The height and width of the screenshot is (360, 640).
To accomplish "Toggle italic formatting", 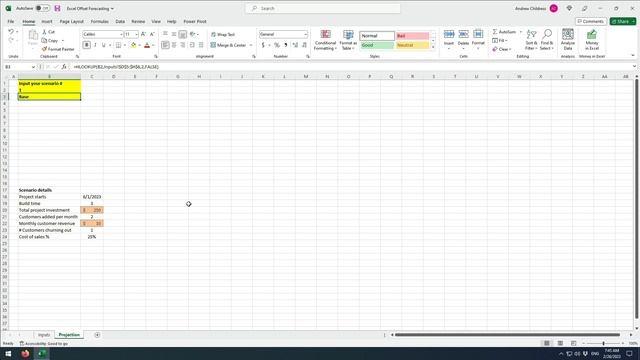I will coord(95,45).
